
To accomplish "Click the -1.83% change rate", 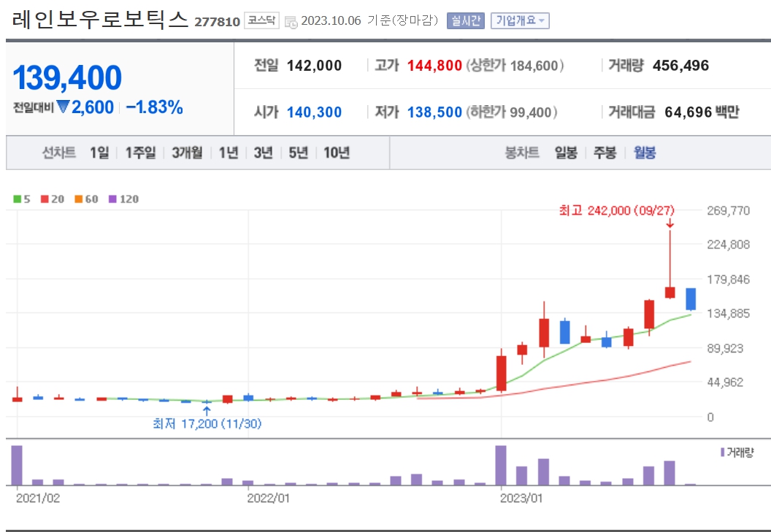I will click(x=154, y=107).
